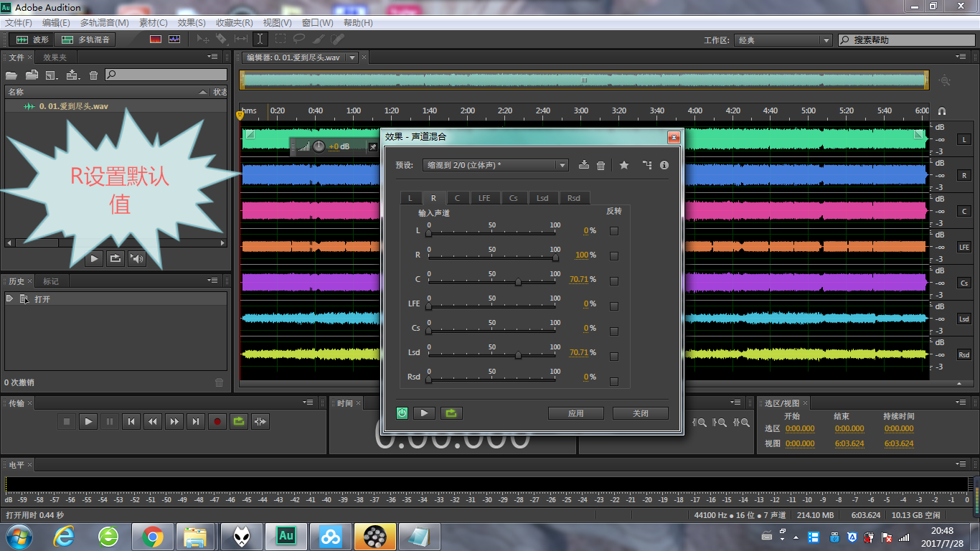The height and width of the screenshot is (551, 980).
Task: Check Invert box for Rsd input channel
Action: 613,381
